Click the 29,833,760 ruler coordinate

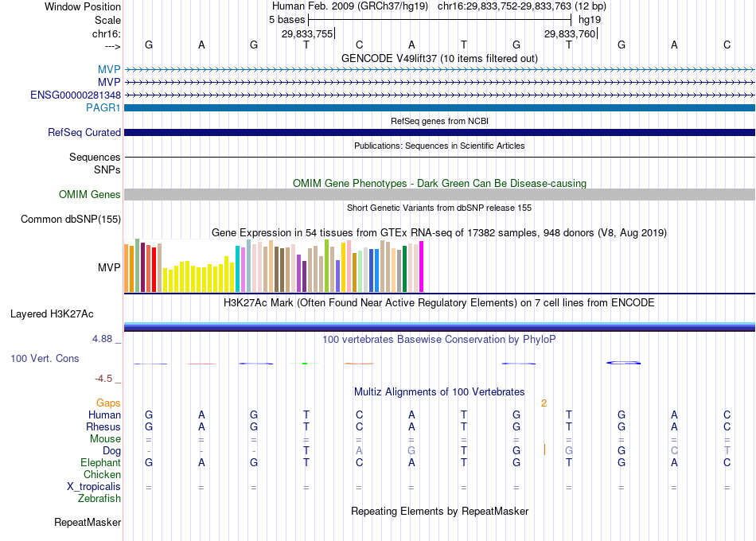tap(570, 33)
